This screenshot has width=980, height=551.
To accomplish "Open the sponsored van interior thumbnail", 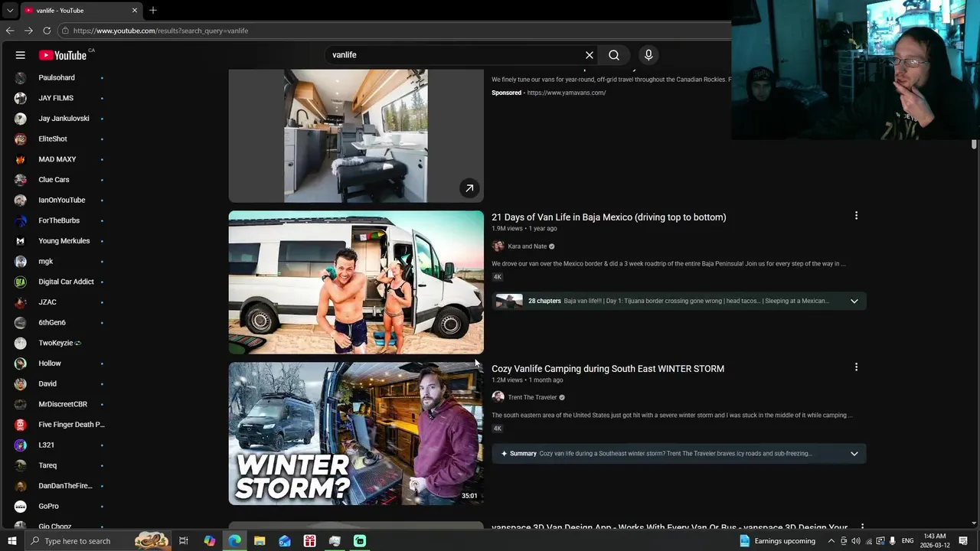I will pyautogui.click(x=356, y=136).
